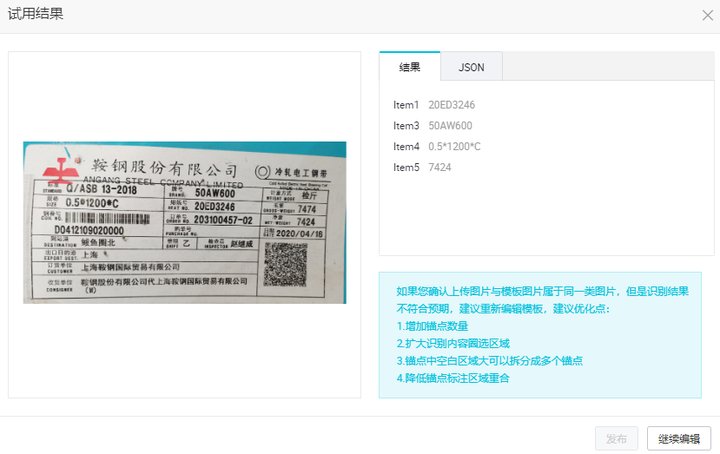Click the uploaded steel label image
This screenshot has width=720, height=454.
tap(185, 223)
